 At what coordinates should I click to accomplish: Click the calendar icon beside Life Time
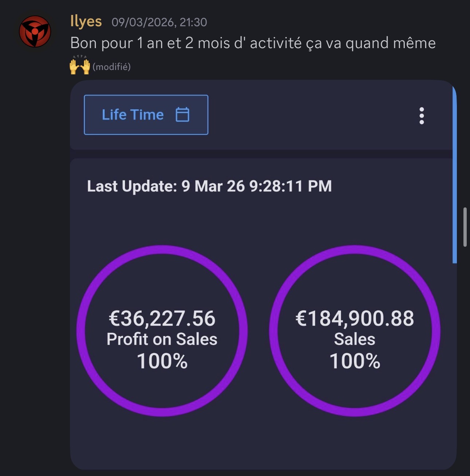[x=183, y=115]
